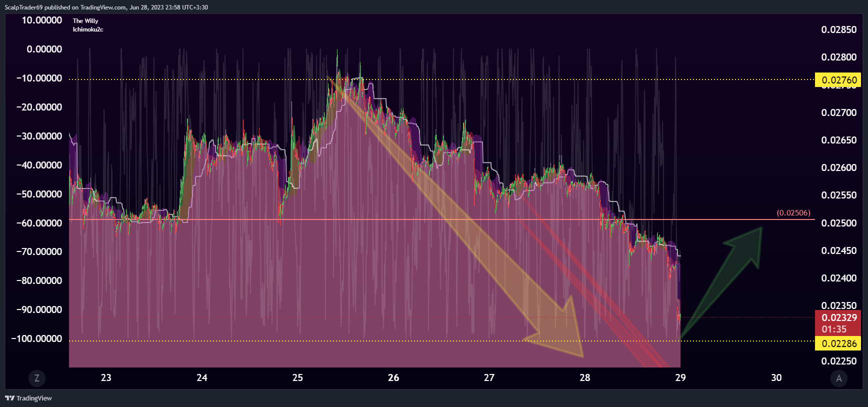
Task: Click the 0.02650 price scale value
Action: (839, 140)
